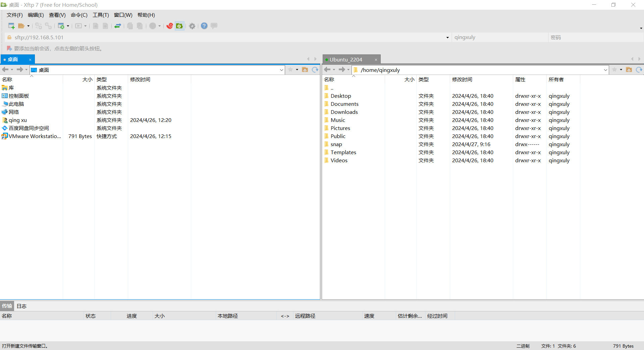Open Options via the gear toolbar icon
This screenshot has width=644, height=350.
click(192, 26)
